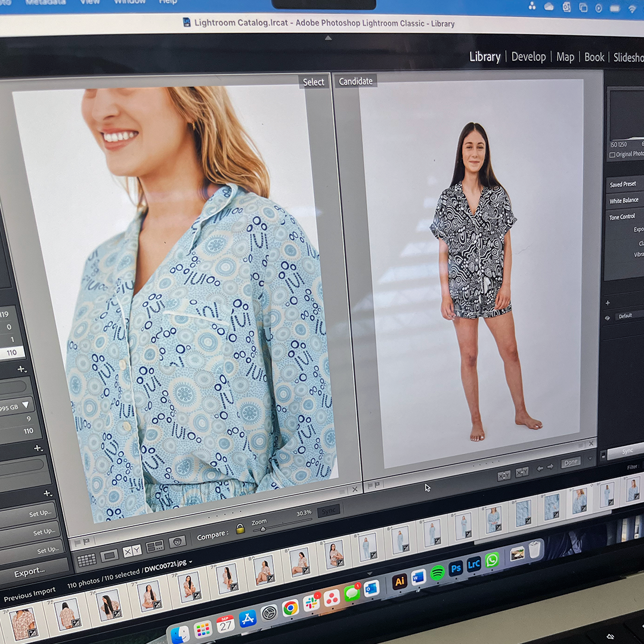This screenshot has height=644, width=644.
Task: Open the Saved Preset dropdown
Action: point(623,184)
